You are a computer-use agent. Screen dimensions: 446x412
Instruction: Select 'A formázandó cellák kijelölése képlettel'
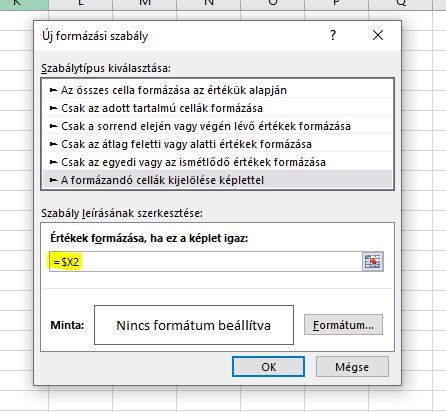[218, 180]
